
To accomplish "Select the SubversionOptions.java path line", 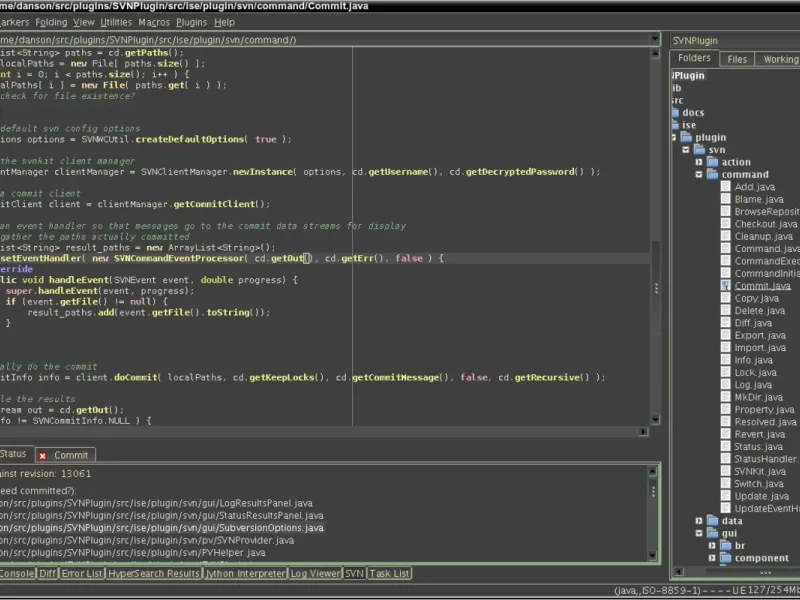I will pyautogui.click(x=162, y=528).
